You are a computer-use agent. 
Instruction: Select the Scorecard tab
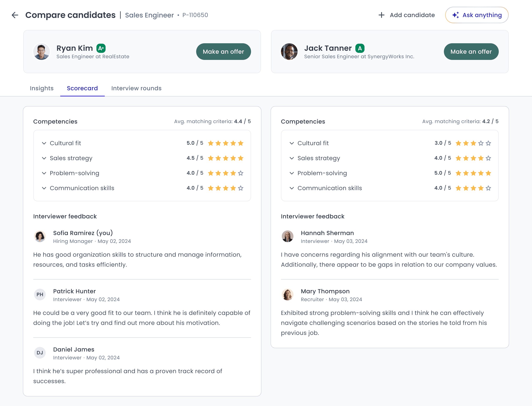click(82, 88)
